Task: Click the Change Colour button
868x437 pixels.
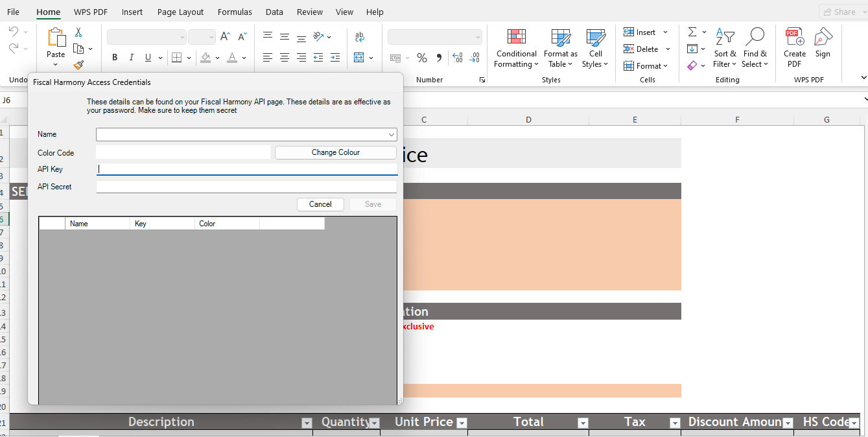Action: coord(336,152)
